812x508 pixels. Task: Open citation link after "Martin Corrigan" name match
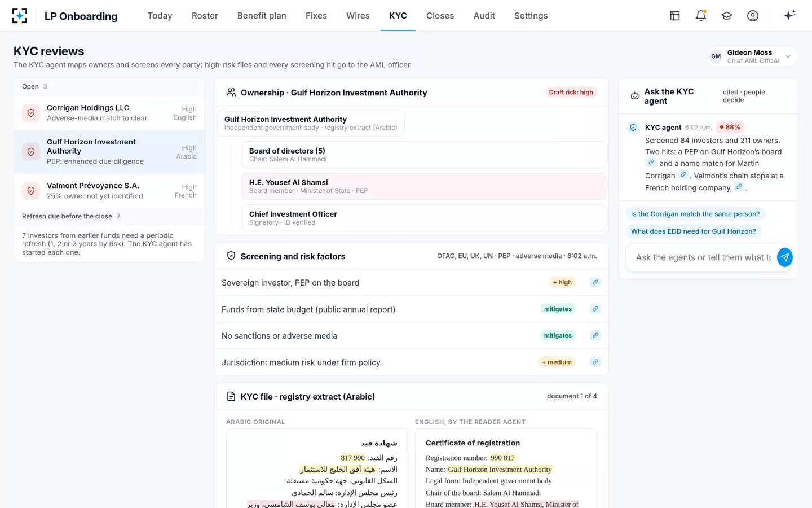683,175
